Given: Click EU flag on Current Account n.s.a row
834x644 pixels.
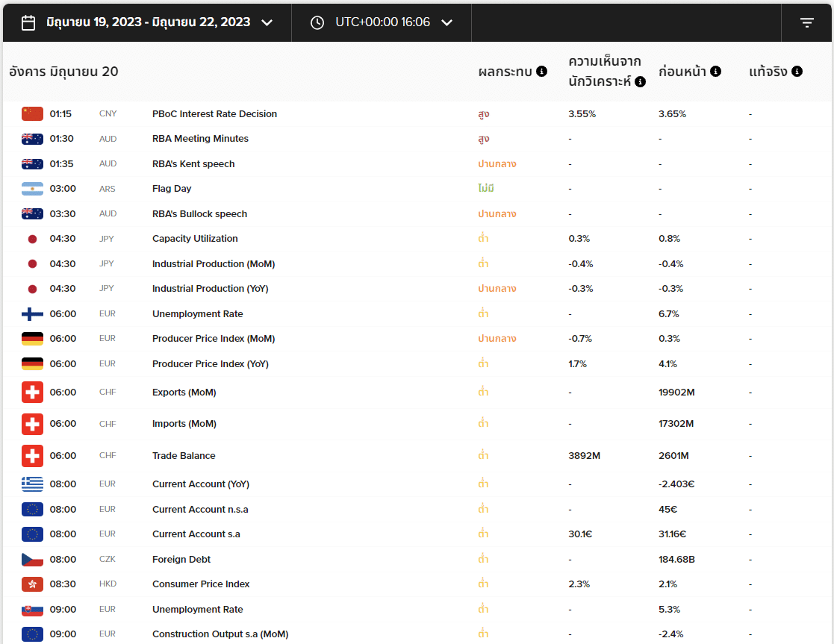Looking at the screenshot, I should (x=32, y=510).
